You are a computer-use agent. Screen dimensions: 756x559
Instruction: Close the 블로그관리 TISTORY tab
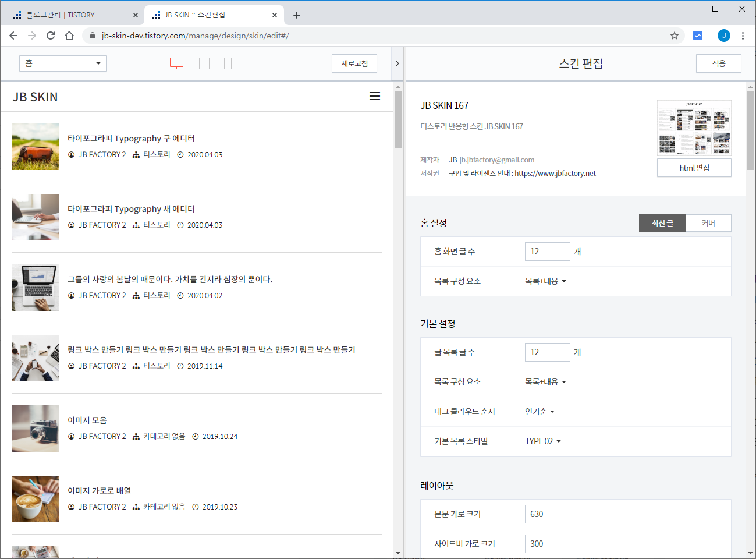(136, 15)
